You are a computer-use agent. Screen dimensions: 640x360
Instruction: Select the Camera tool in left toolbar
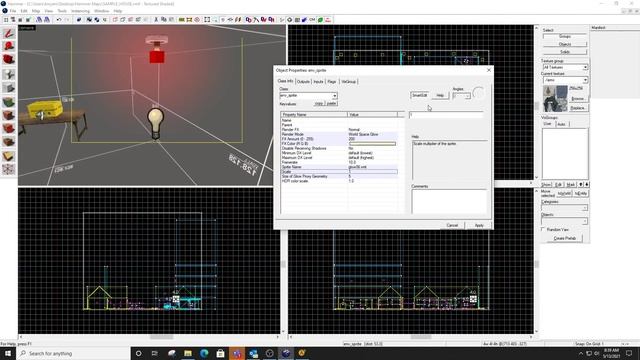pos(9,60)
